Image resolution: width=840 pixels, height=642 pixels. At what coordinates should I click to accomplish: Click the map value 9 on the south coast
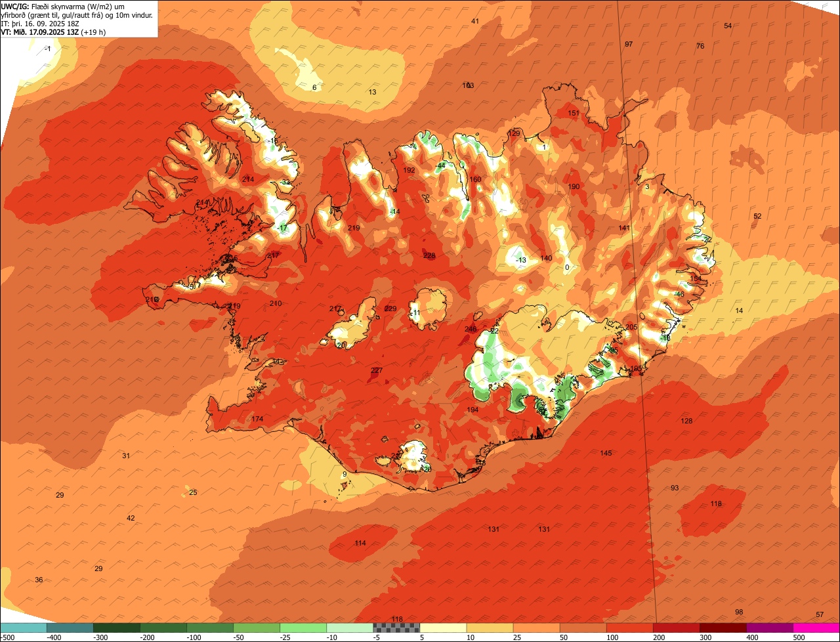coord(344,475)
